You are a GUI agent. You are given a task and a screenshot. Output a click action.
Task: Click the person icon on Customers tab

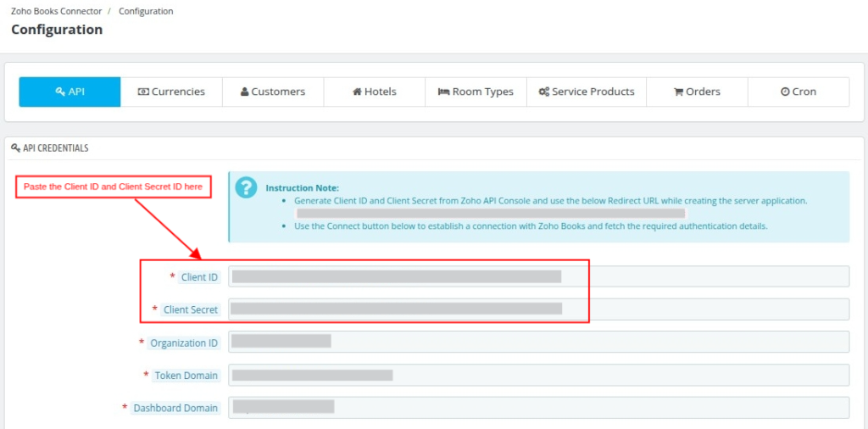click(x=245, y=92)
